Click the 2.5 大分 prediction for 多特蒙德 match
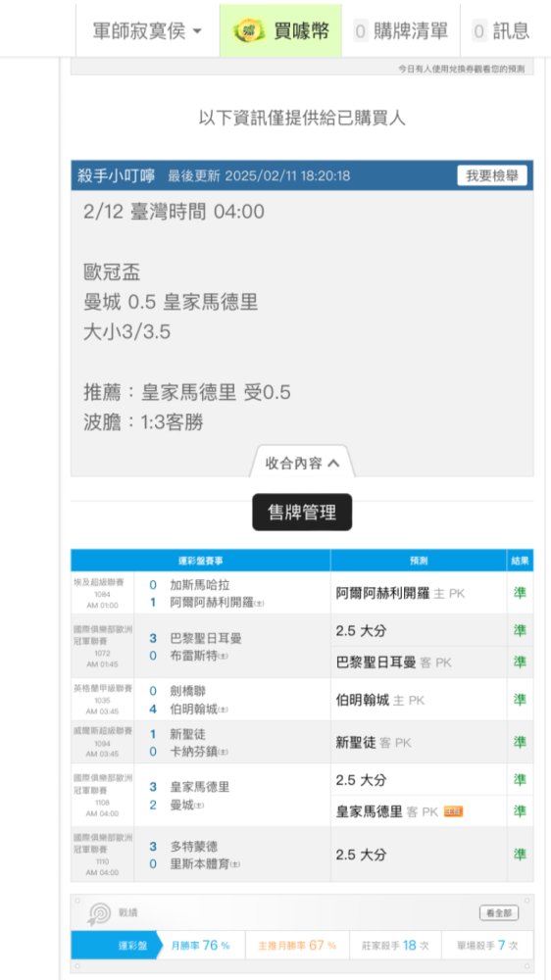The height and width of the screenshot is (980, 551). pyautogui.click(x=361, y=855)
